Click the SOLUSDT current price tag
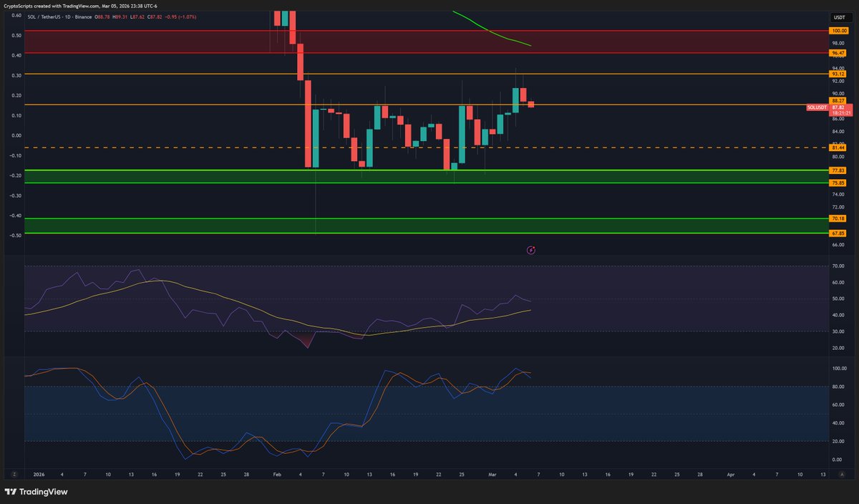 (817, 107)
